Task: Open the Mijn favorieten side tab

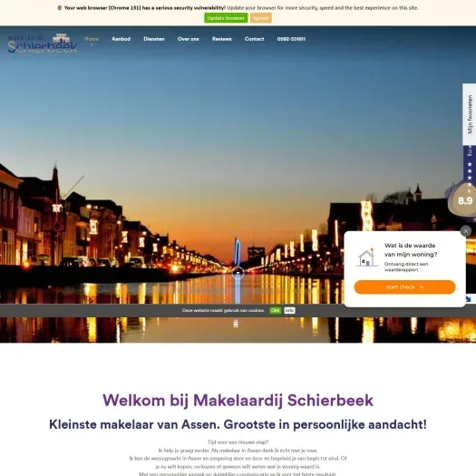Action: (x=470, y=114)
